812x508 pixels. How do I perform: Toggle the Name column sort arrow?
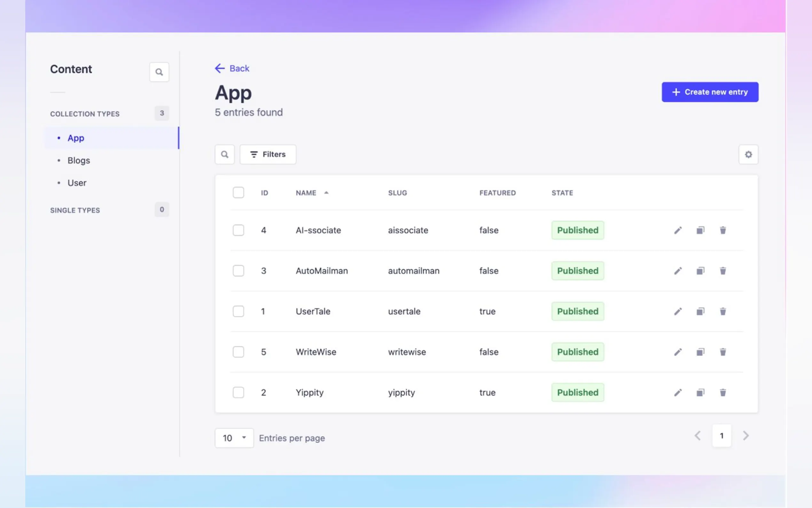point(326,193)
